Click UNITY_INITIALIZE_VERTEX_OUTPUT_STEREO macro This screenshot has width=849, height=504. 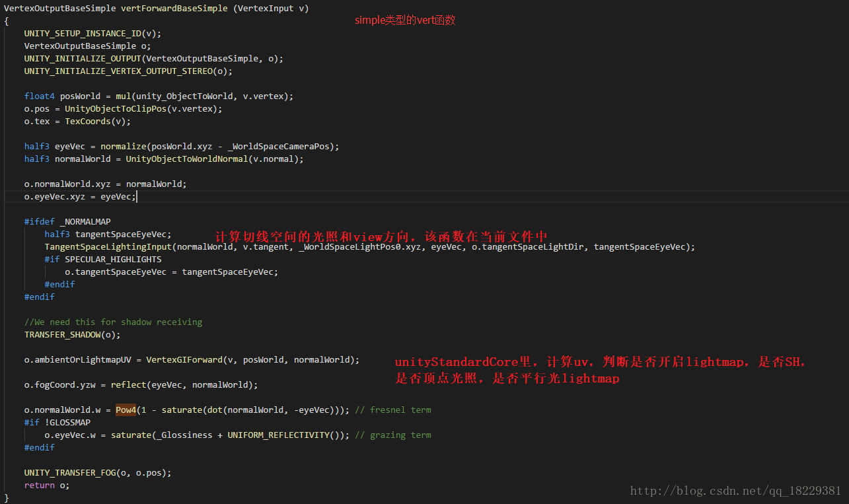[x=118, y=71]
